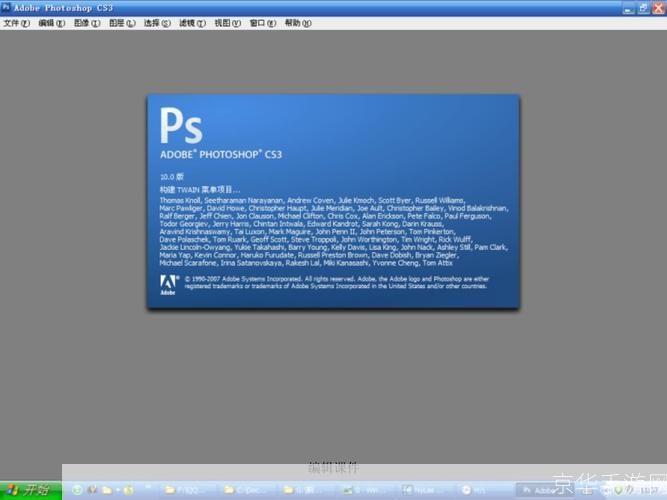Screen dimensions: 667x500
Task: Minimize the Adobe Photoshop CS3 window
Action: (x=628, y=8)
